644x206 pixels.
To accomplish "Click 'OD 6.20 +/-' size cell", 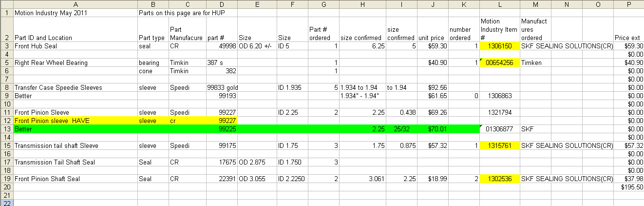I will (x=257, y=46).
